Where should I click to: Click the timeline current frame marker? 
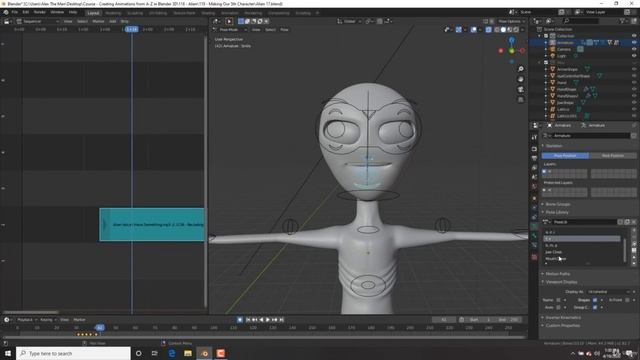tap(100, 328)
